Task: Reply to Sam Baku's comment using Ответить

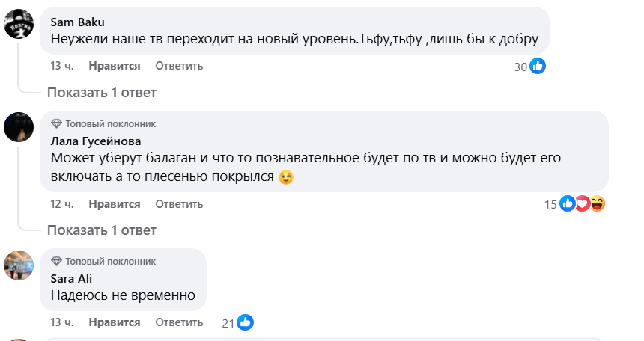Action: point(179,66)
